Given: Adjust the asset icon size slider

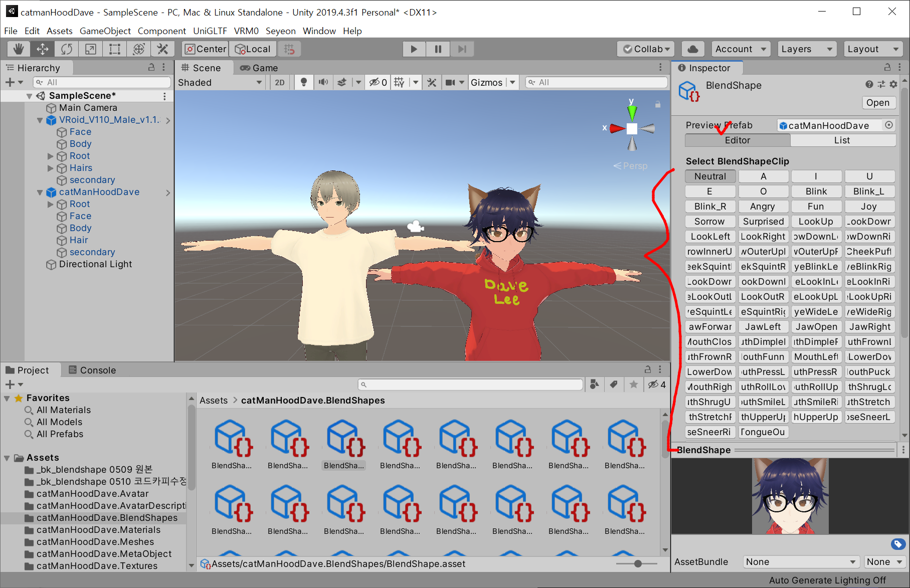Looking at the screenshot, I should pos(638,564).
